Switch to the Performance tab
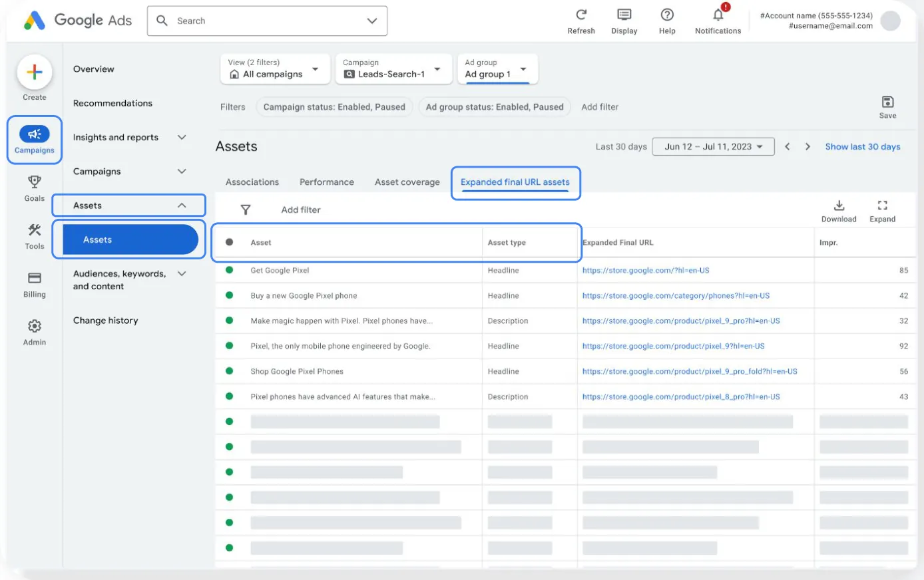Screen dimensions: 924x580 pos(327,182)
